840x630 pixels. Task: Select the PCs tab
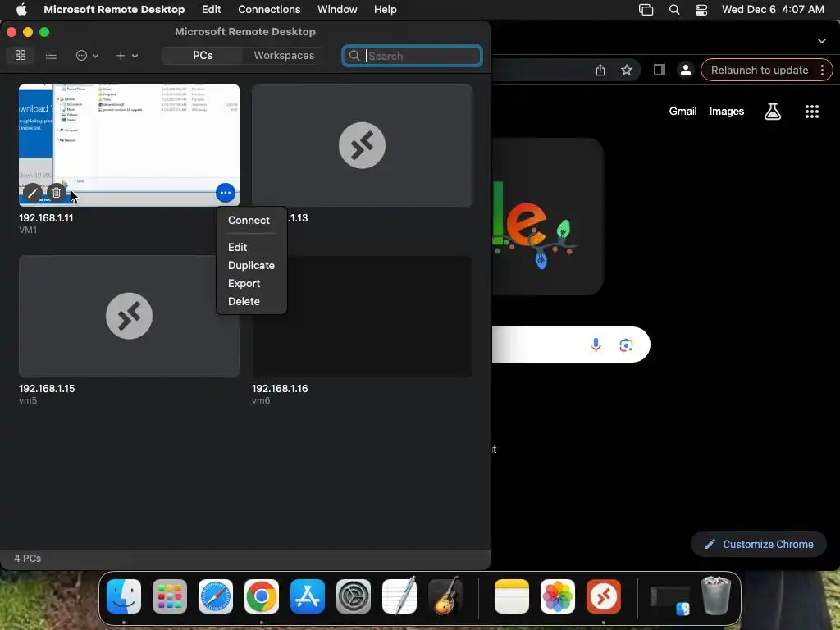coord(203,55)
